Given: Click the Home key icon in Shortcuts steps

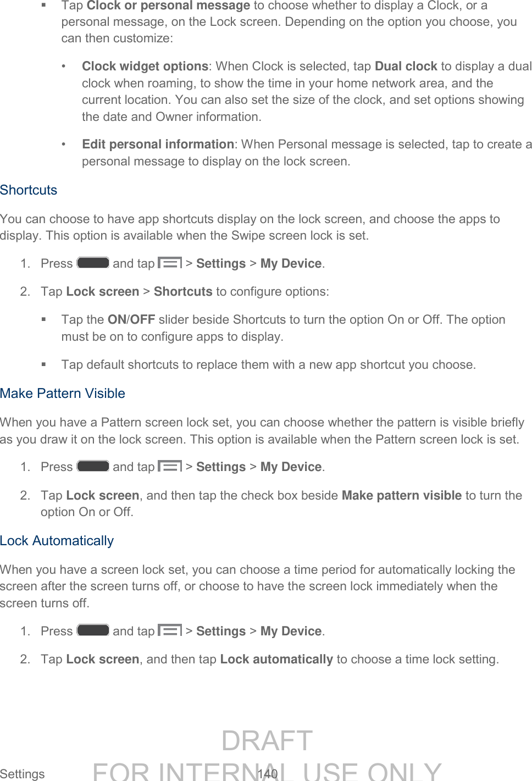Looking at the screenshot, I should [93, 263].
